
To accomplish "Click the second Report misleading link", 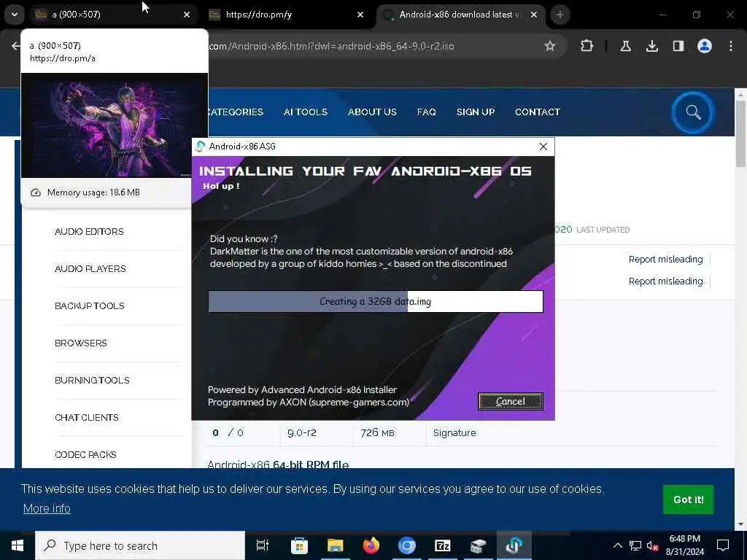I will pyautogui.click(x=665, y=281).
